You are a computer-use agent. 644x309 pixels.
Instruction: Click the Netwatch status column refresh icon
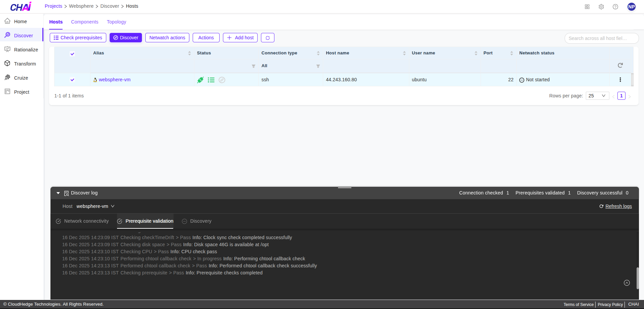(620, 65)
